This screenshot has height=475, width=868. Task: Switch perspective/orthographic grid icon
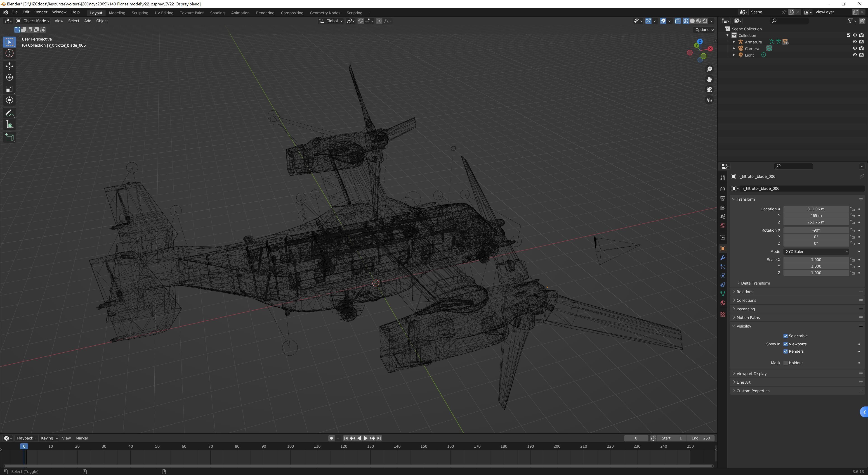[x=709, y=100]
